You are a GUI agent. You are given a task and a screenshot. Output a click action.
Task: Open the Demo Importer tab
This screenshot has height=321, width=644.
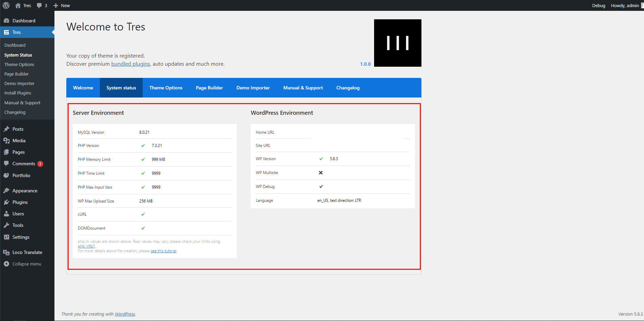[x=253, y=88]
